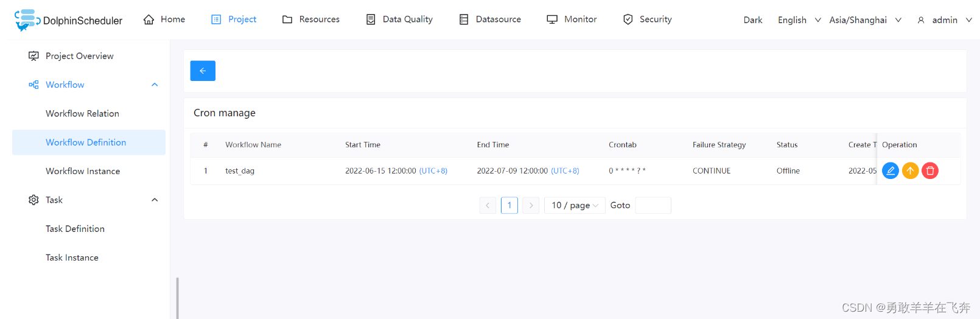The width and height of the screenshot is (980, 319).
Task: Click the orange online arrow icon
Action: (910, 171)
